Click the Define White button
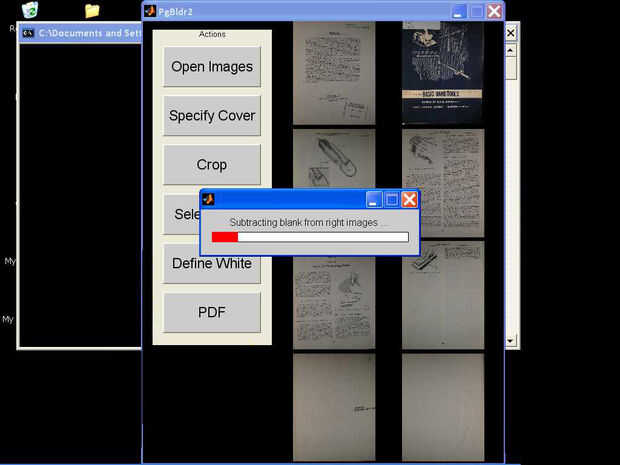This screenshot has width=620, height=465. [x=212, y=263]
